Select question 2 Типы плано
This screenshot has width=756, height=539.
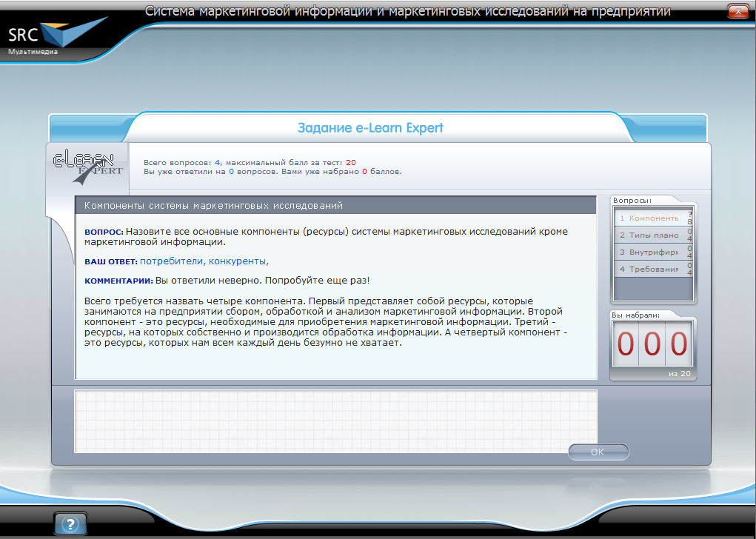[x=653, y=235]
